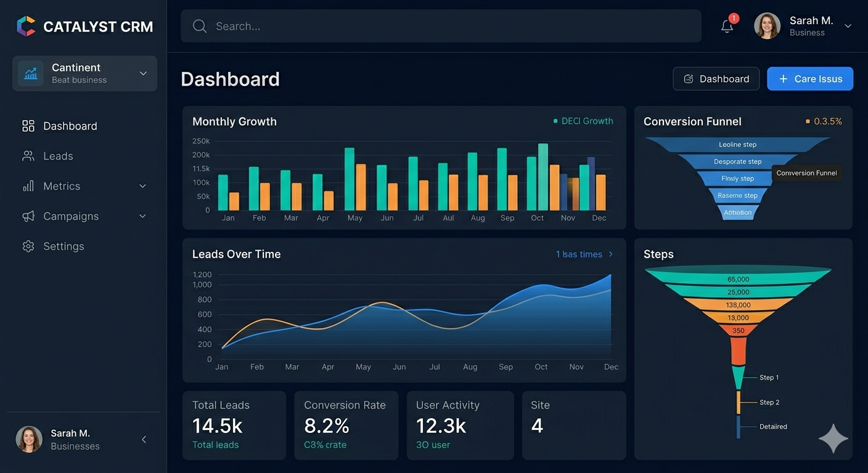Click the plus icon on Care Issus

point(784,79)
